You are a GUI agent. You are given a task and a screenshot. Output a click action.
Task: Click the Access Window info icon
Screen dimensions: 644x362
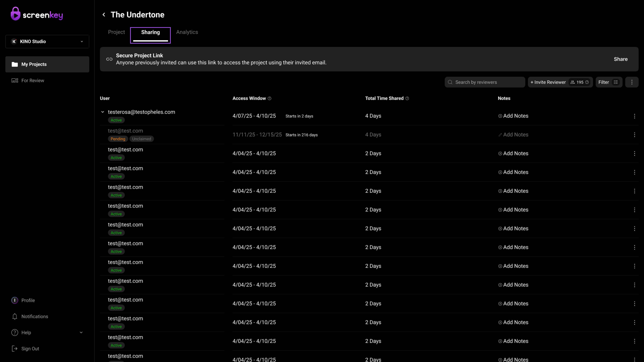[270, 98]
